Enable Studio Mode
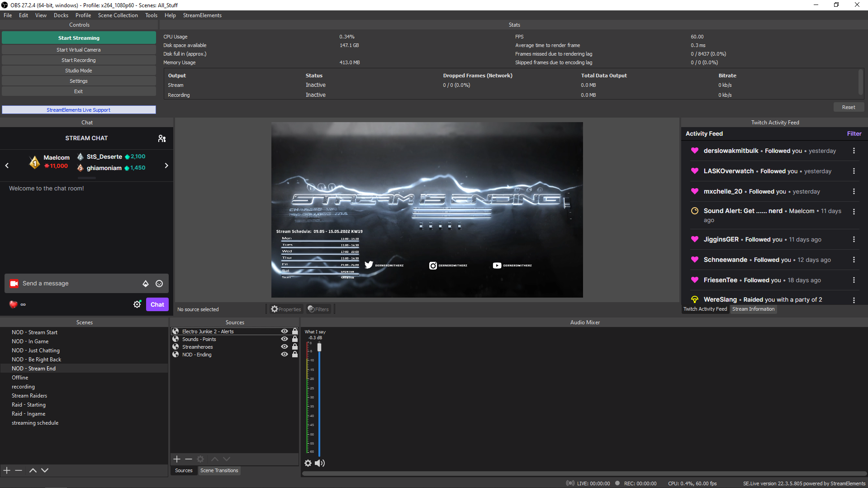This screenshot has width=868, height=488. click(x=79, y=71)
